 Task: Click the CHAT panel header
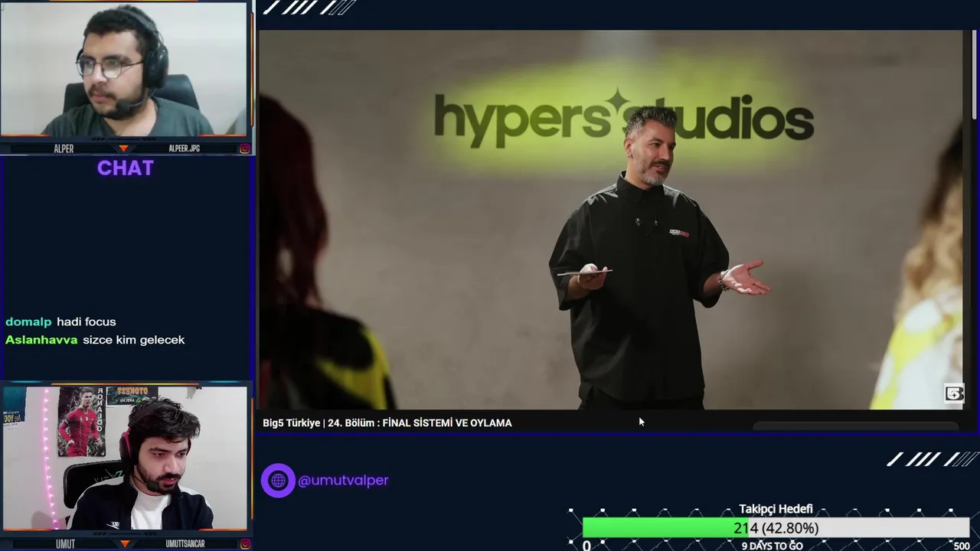pyautogui.click(x=126, y=168)
